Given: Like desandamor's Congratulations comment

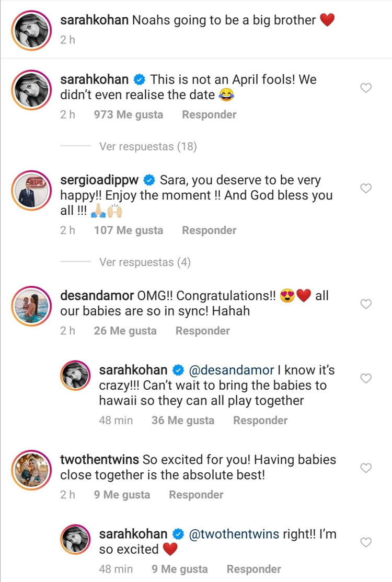Looking at the screenshot, I should click(366, 304).
